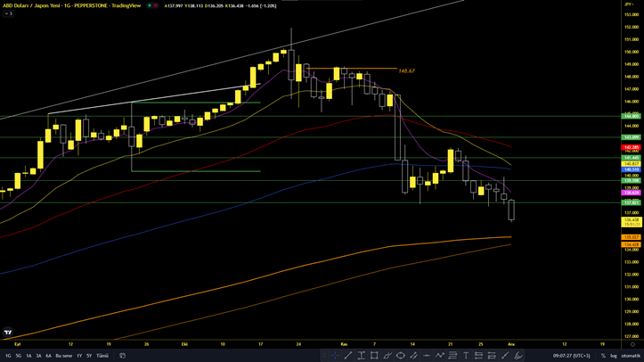Click the orange 134.428 price label

coord(632,244)
